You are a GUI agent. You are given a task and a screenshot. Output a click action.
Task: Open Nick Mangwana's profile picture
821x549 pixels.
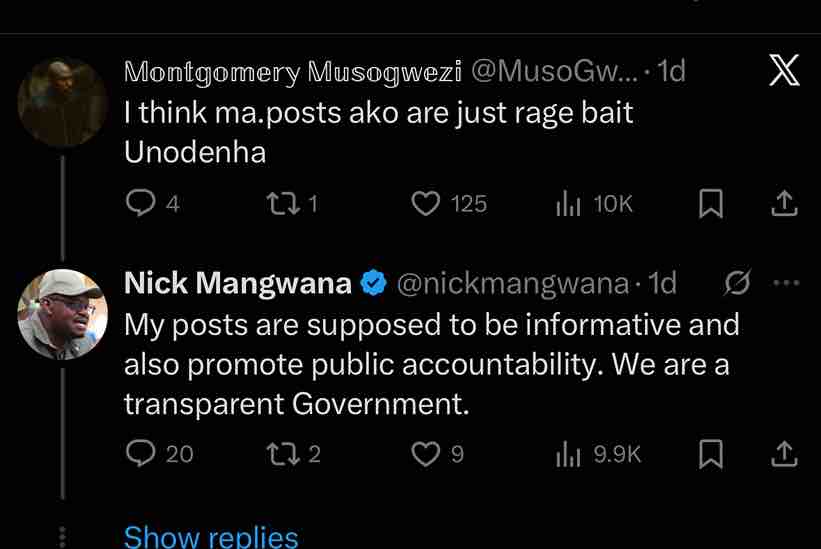62,314
